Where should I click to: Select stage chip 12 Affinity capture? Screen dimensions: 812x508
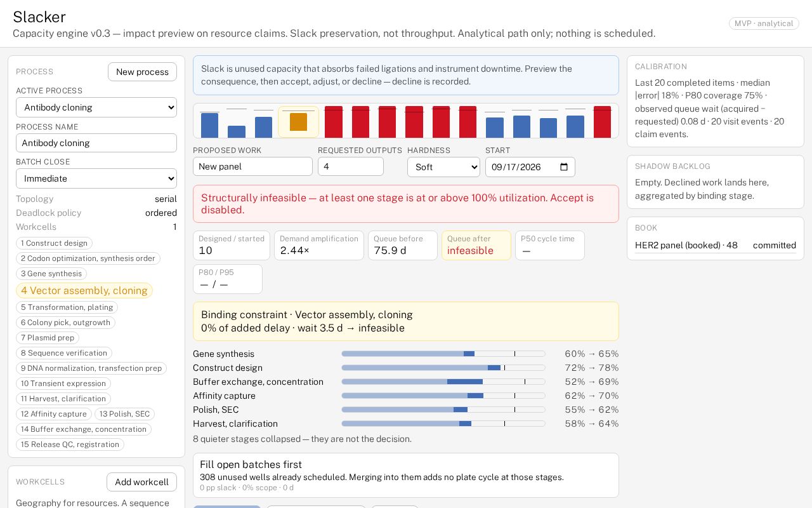(x=54, y=414)
